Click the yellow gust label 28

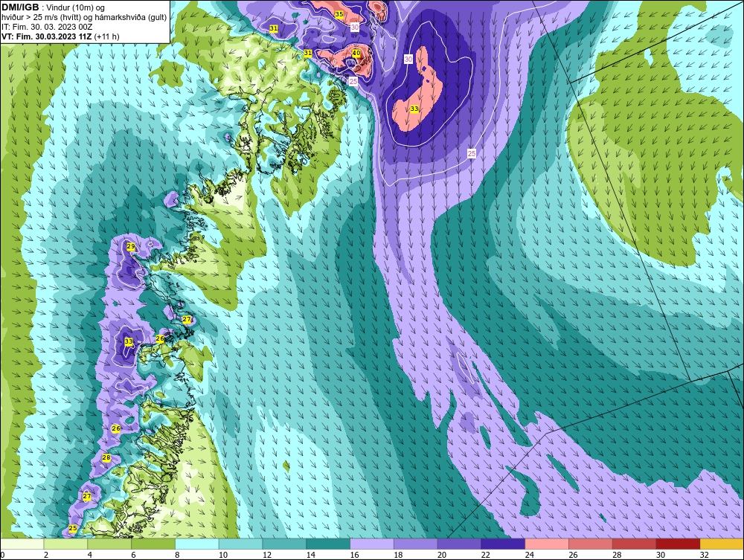[106, 457]
